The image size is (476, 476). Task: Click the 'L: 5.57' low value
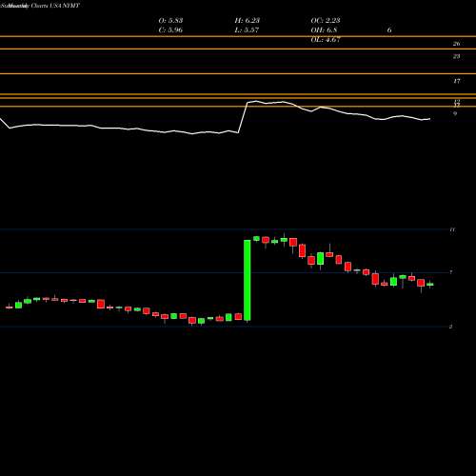pyautogui.click(x=247, y=30)
